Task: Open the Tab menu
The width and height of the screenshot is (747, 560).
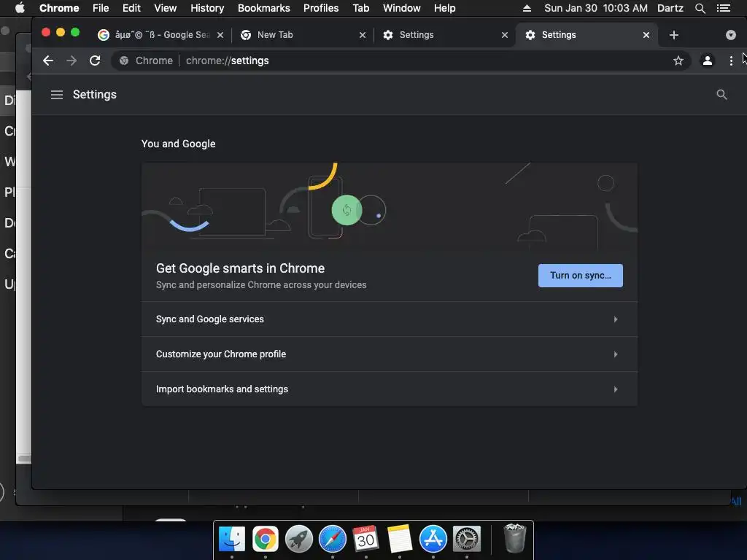Action: pyautogui.click(x=360, y=8)
